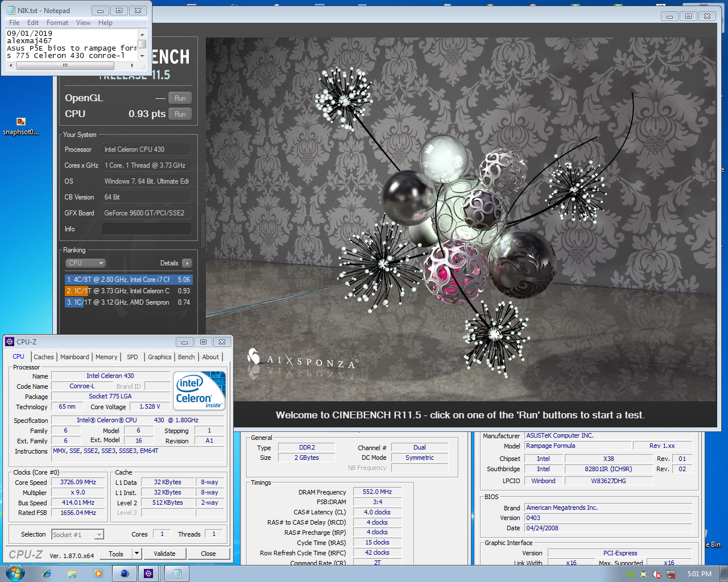Click the Tools button in CPU-Z
The image size is (728, 582).
pos(116,554)
